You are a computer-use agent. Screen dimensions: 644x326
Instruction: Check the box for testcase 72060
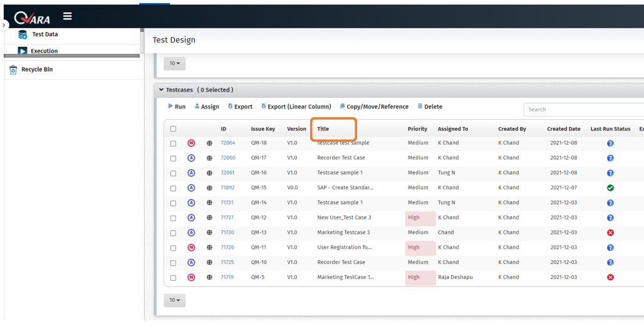click(x=174, y=158)
